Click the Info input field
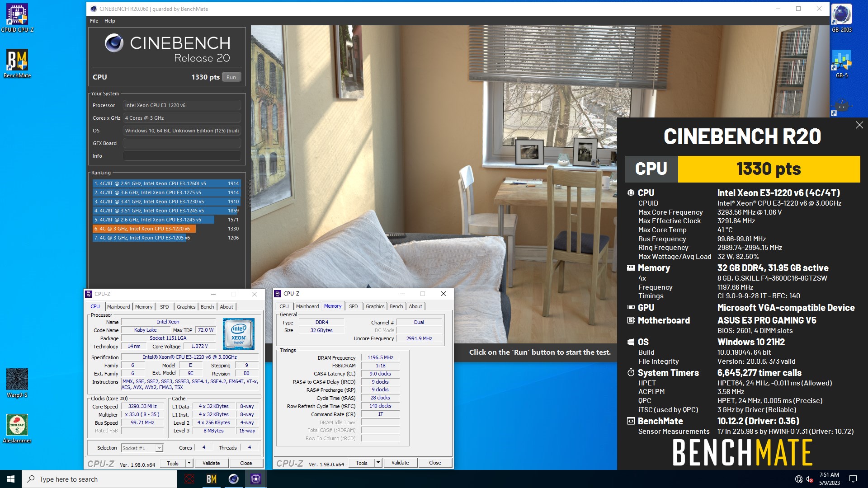The width and height of the screenshot is (868, 488). point(182,156)
